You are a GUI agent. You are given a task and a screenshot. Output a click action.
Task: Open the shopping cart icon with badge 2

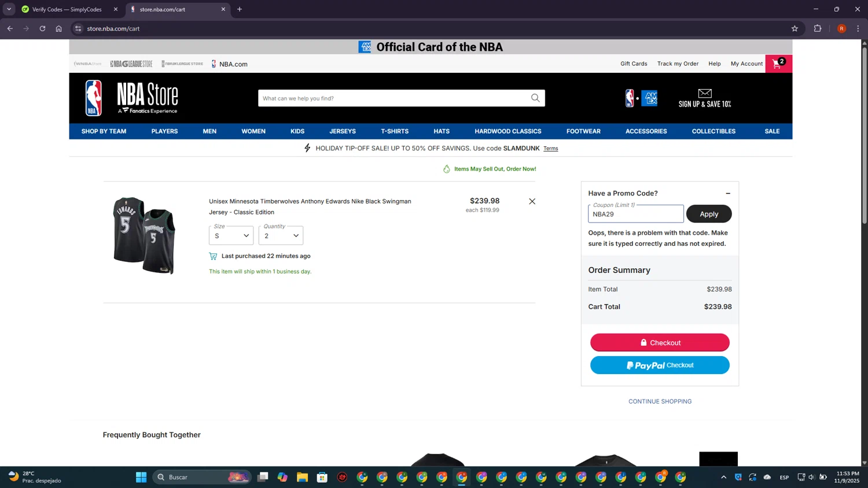(x=778, y=64)
